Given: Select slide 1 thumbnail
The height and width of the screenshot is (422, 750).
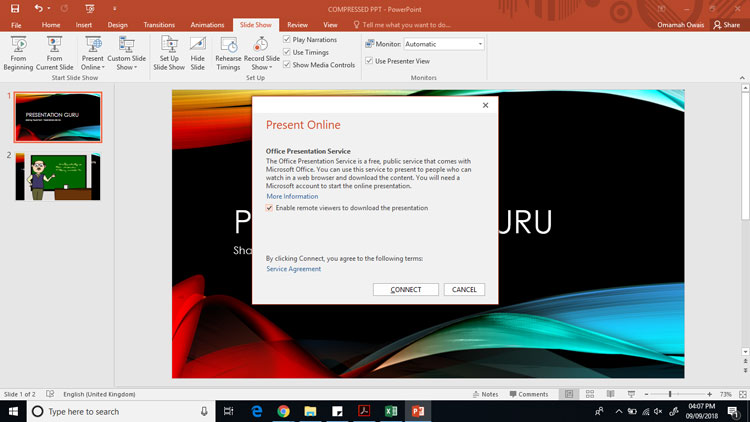Looking at the screenshot, I should 58,117.
